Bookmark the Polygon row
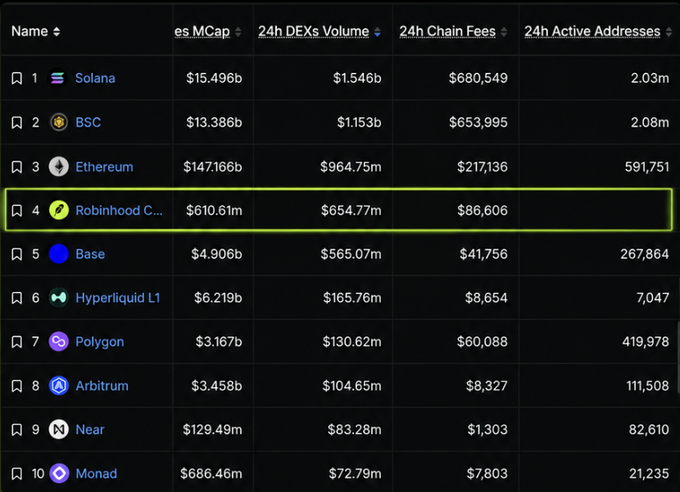680x492 pixels. tap(17, 342)
